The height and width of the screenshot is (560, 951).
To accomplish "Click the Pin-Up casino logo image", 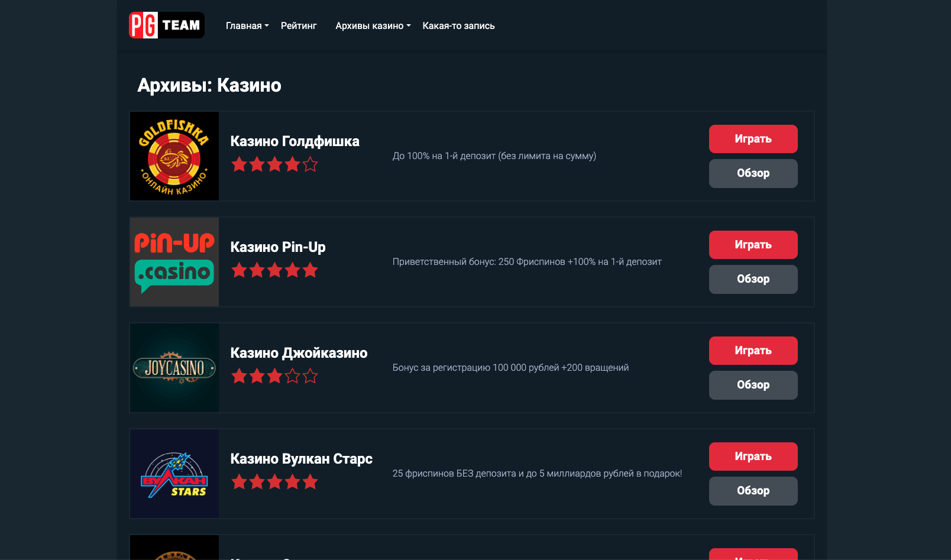I will pyautogui.click(x=174, y=262).
